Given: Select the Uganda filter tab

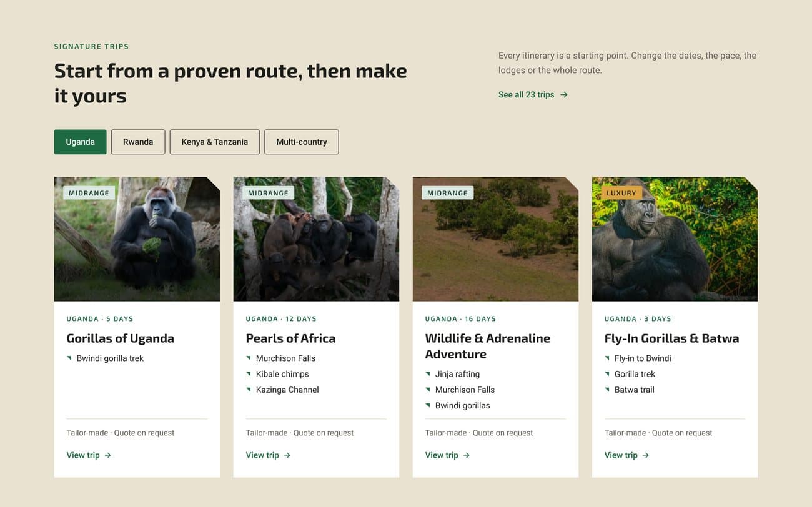Looking at the screenshot, I should 80,142.
